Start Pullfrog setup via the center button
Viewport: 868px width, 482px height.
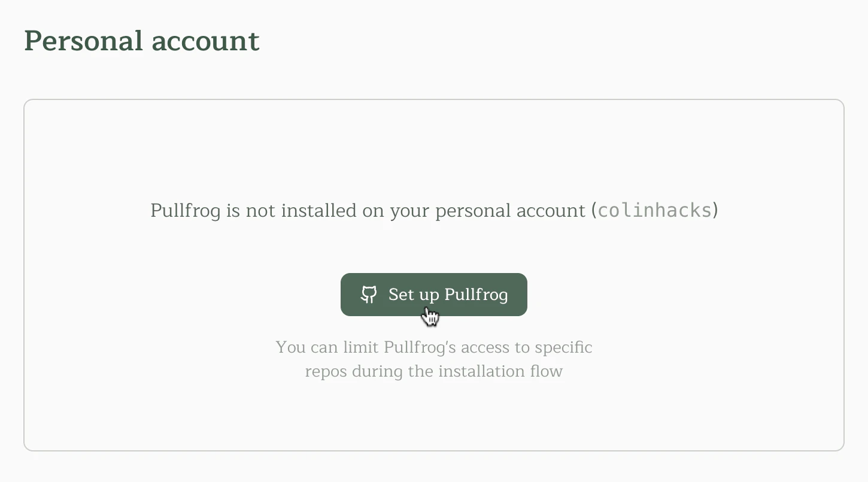click(433, 294)
